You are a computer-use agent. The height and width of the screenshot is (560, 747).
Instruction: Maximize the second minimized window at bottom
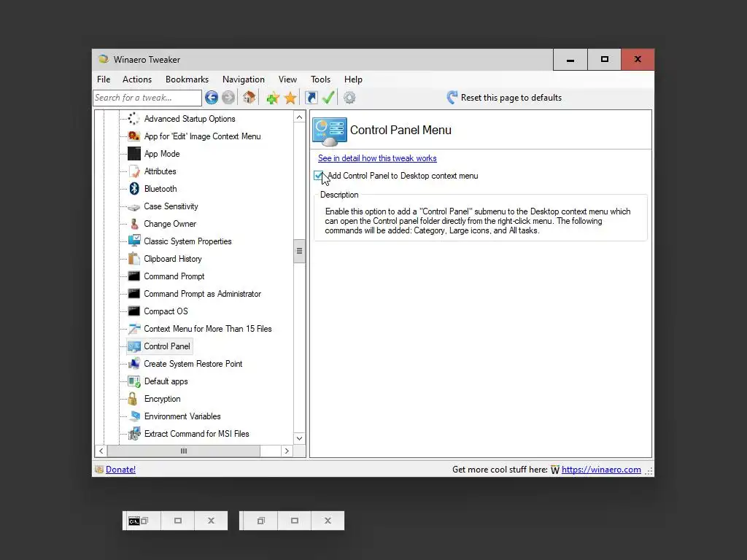(295, 521)
